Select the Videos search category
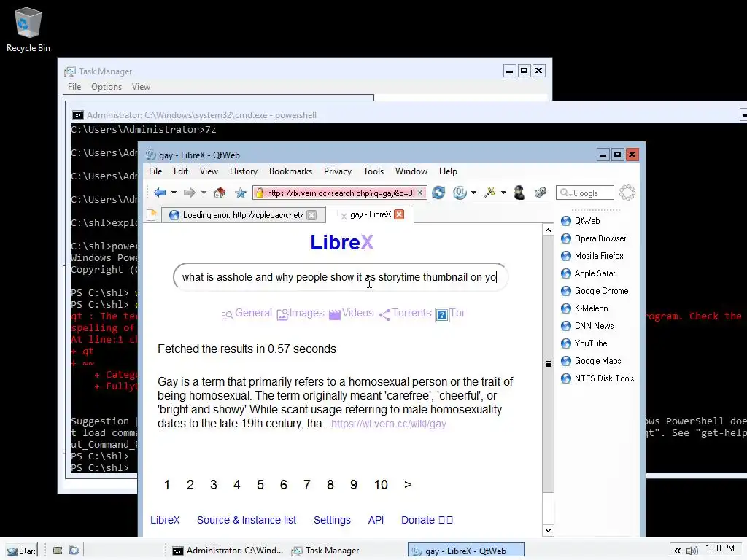The width and height of the screenshot is (747, 560). point(352,314)
